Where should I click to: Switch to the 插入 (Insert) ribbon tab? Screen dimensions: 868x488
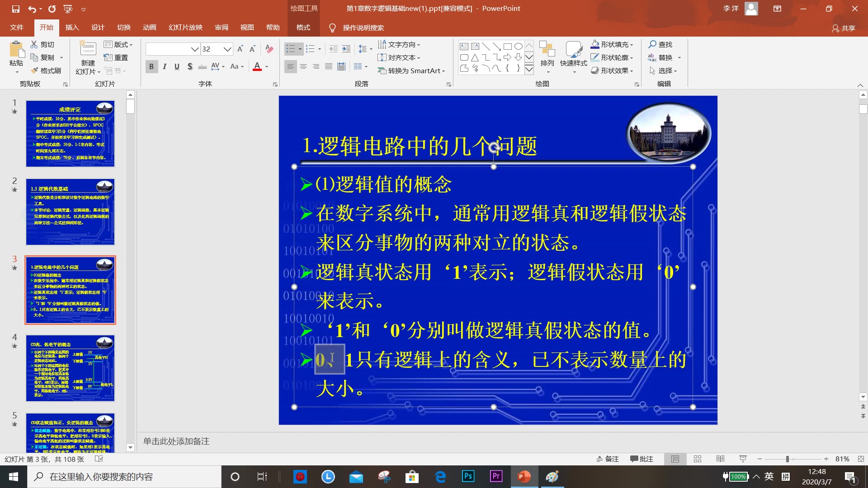pos(72,27)
